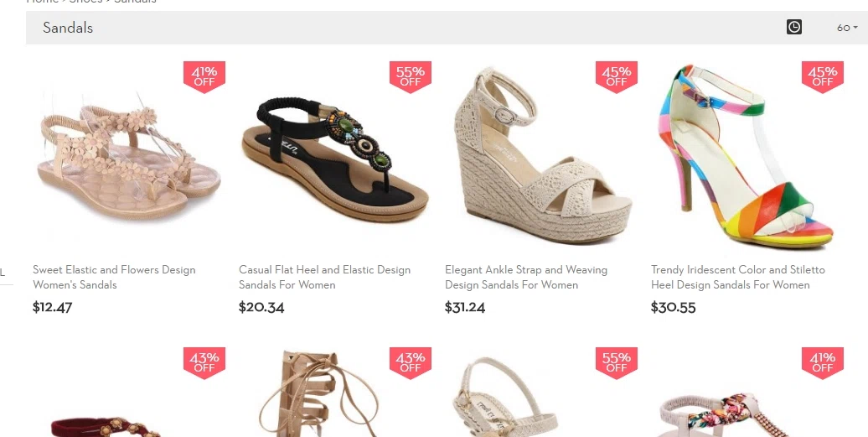Click the 43% OFF badge on gladiator sandal
The image size is (868, 437).
411,363
